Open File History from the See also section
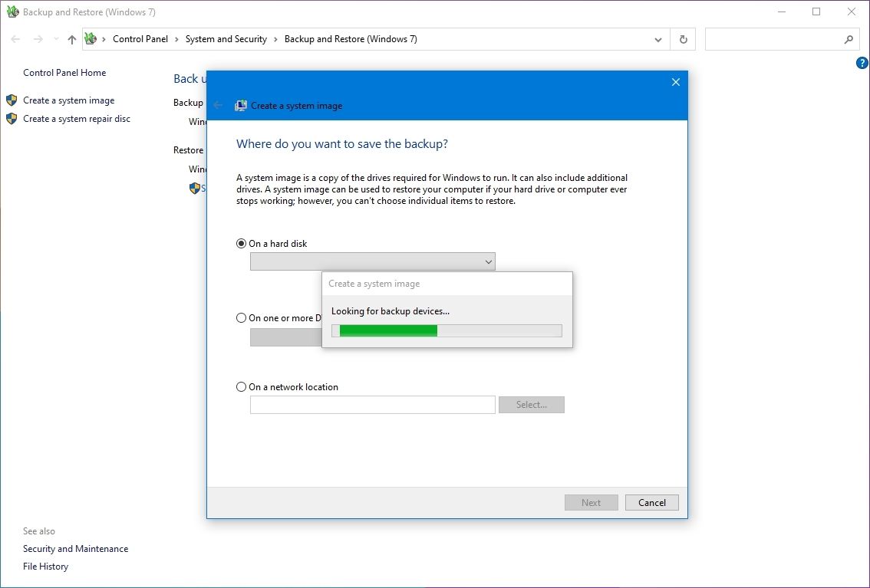 point(45,566)
